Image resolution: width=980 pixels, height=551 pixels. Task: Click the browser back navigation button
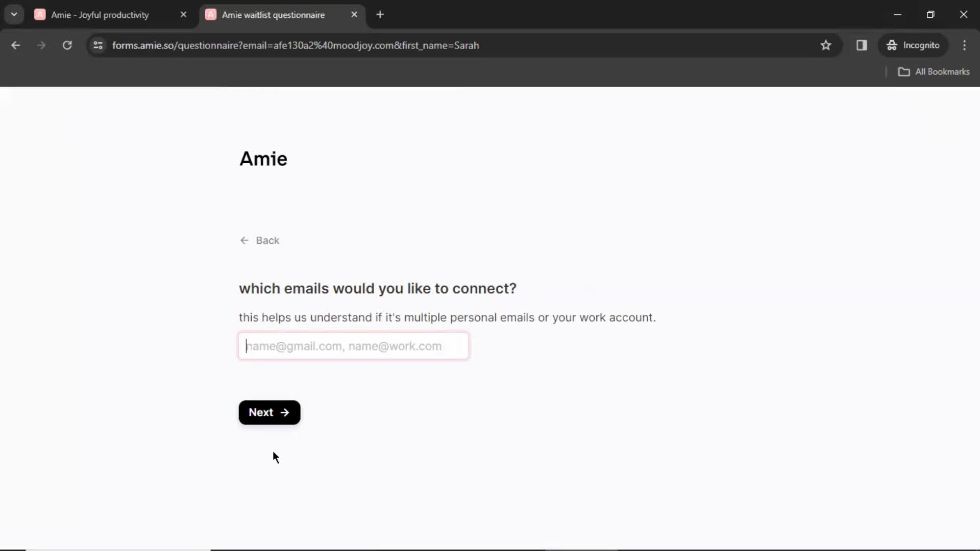tap(15, 45)
